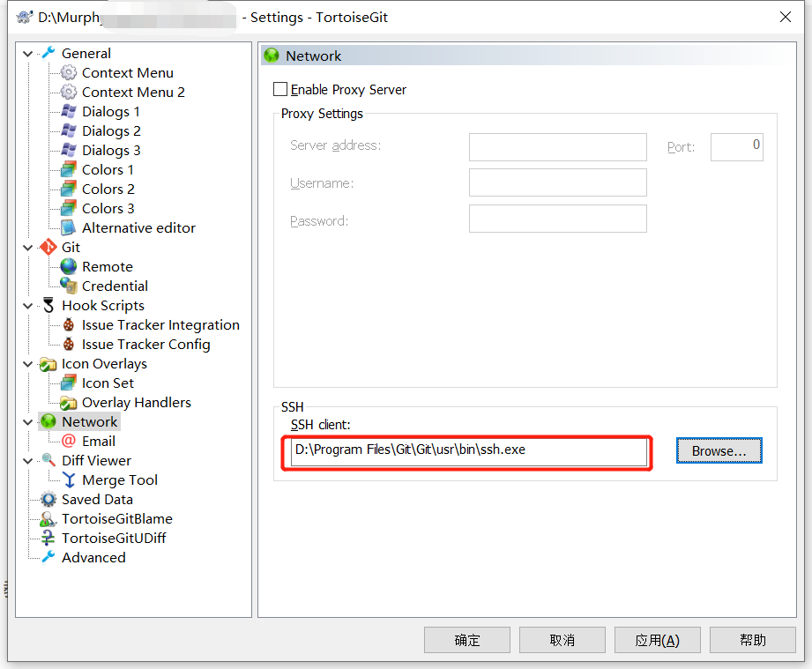Open the Merge Tool entry

[120, 480]
